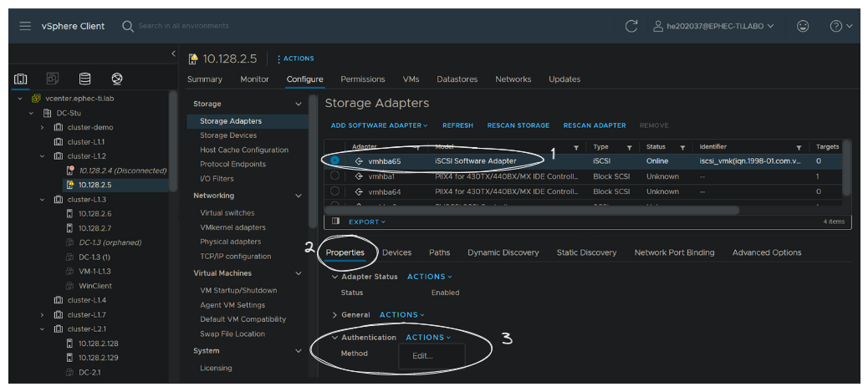
Task: Switch to Storage inventory view
Action: pyautogui.click(x=84, y=79)
